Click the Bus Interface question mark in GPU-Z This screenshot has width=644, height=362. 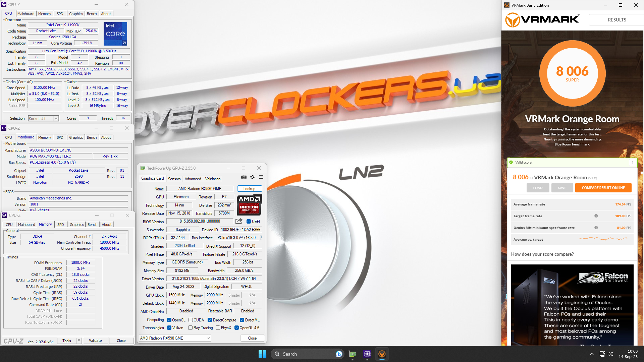(261, 238)
